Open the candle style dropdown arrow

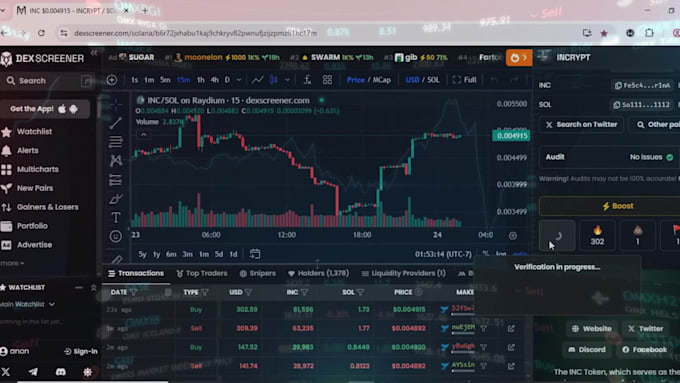(x=287, y=80)
